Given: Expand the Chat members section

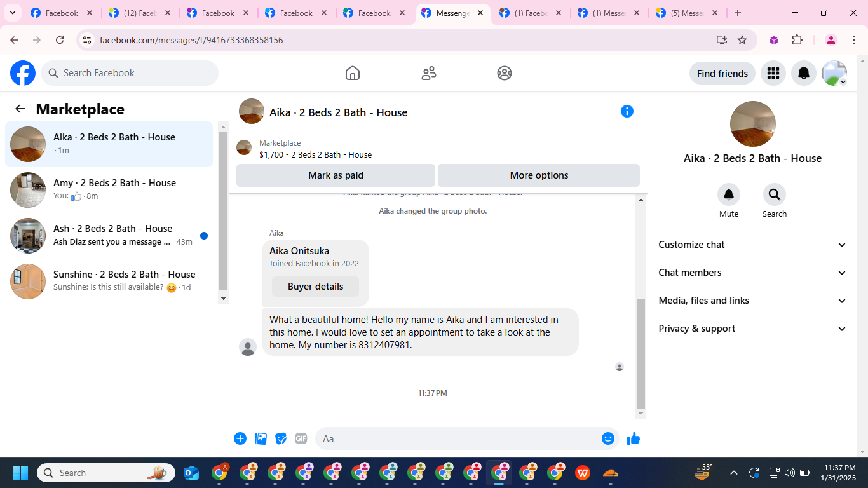Looking at the screenshot, I should 753,273.
